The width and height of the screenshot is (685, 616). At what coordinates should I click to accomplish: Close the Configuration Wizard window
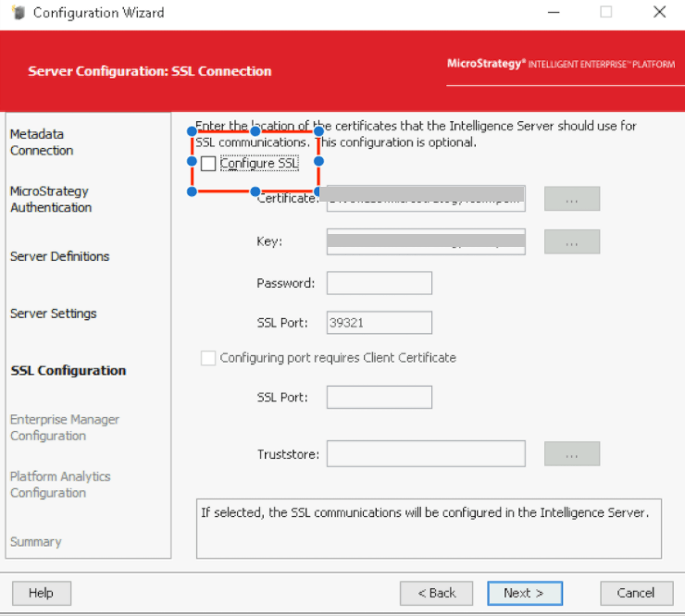[660, 12]
